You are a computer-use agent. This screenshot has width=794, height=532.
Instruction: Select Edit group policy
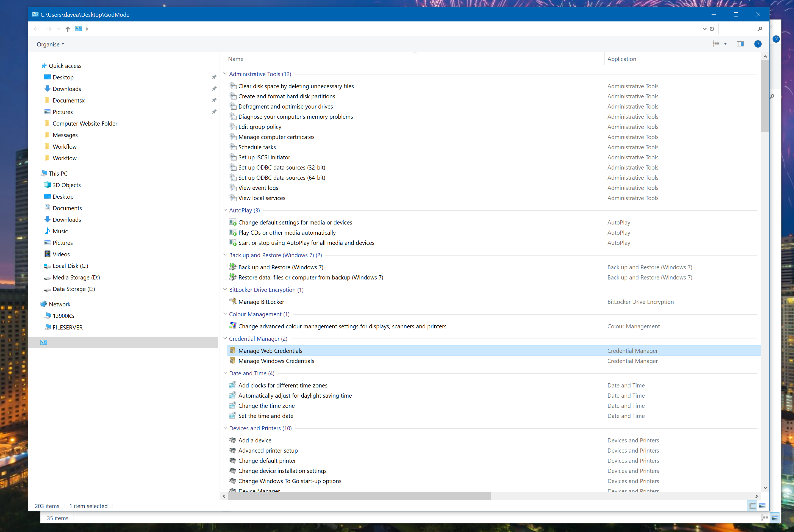pos(260,127)
